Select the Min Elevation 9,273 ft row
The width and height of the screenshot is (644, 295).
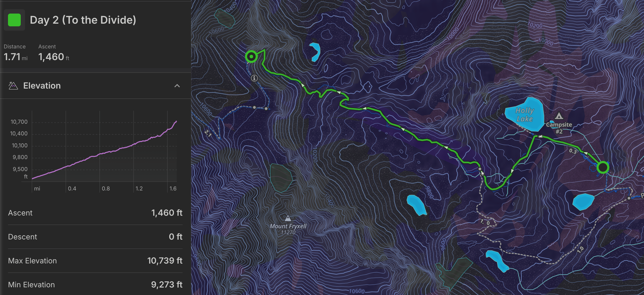(95, 285)
